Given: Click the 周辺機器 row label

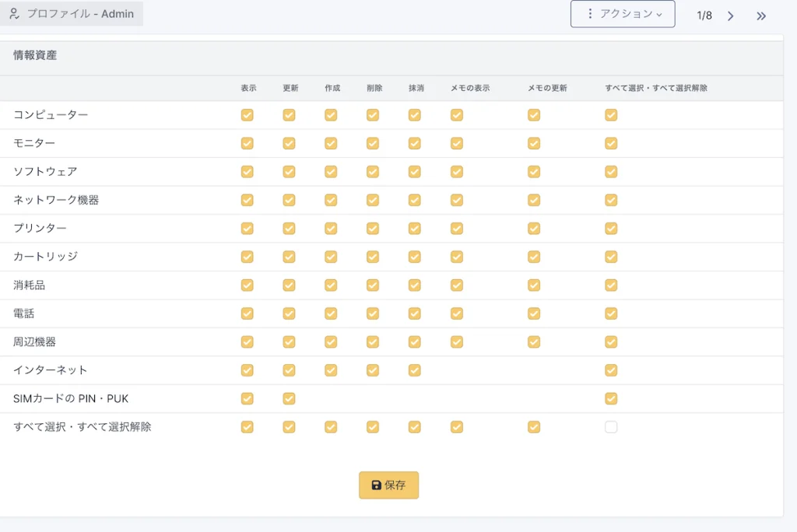Looking at the screenshot, I should pyautogui.click(x=34, y=342).
